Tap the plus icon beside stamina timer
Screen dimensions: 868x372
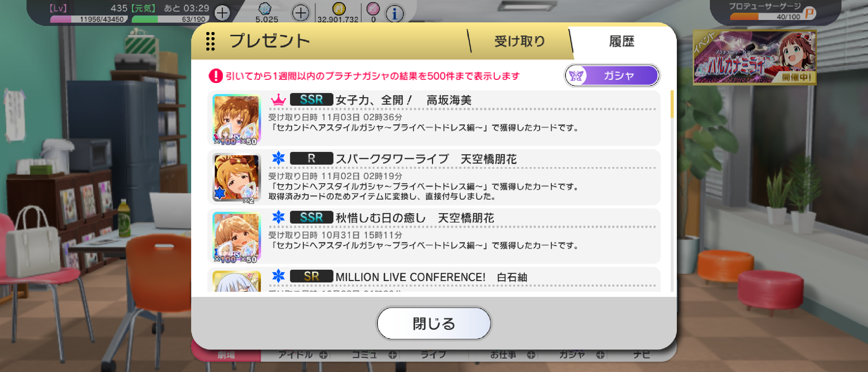click(x=222, y=13)
